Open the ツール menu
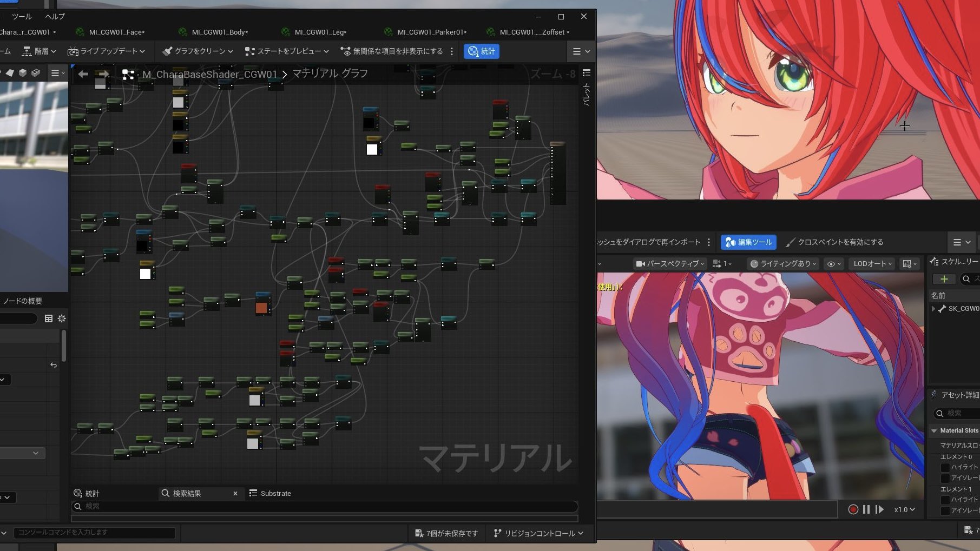This screenshot has width=980, height=551. click(x=22, y=17)
